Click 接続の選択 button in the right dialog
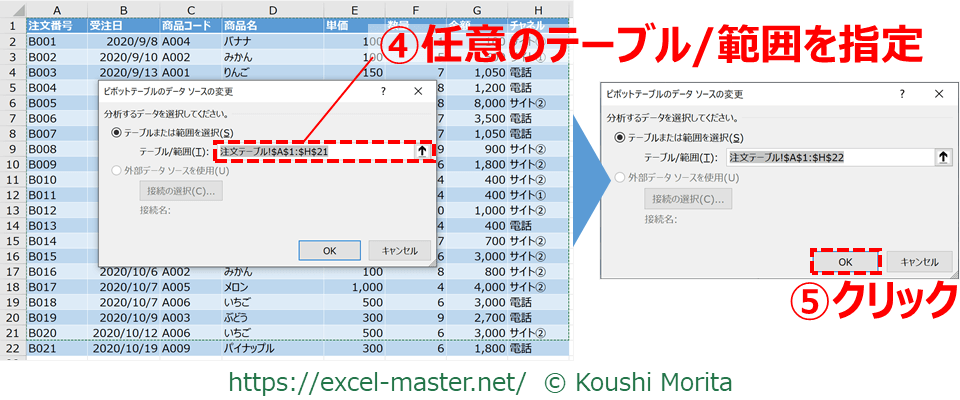960x400 pixels. click(x=687, y=198)
